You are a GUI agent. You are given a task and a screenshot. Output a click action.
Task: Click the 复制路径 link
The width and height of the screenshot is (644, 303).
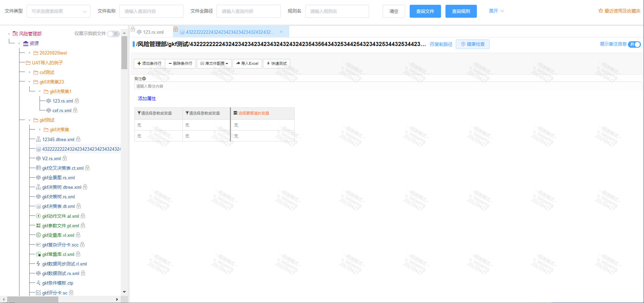tap(441, 44)
